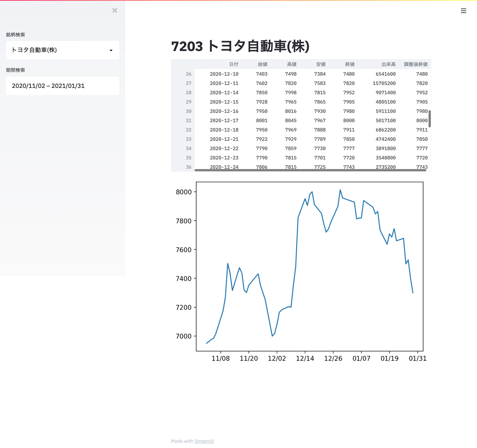Click the table's horizontal scrollbar
This screenshot has width=477, height=448.
[310, 170]
